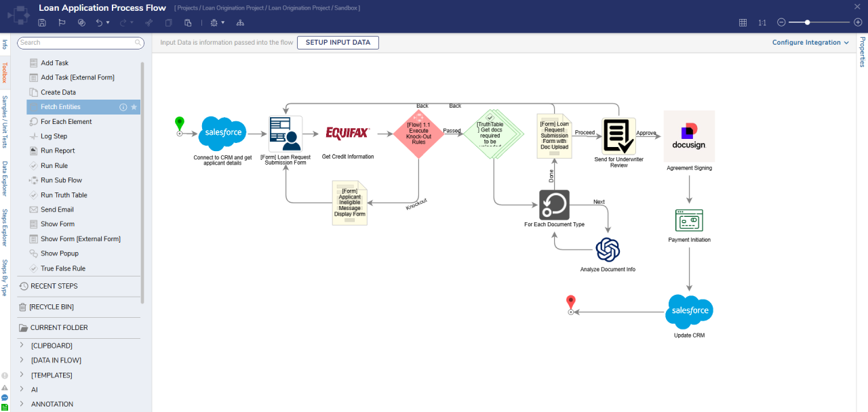Select the Fetch Entities step
This screenshot has width=868, height=412.
pyautogui.click(x=83, y=107)
